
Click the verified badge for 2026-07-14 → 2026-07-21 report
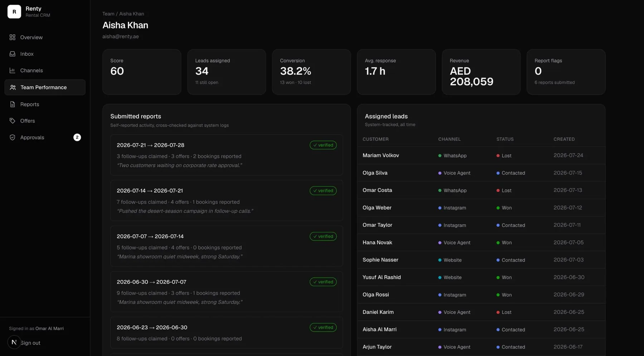(x=323, y=190)
